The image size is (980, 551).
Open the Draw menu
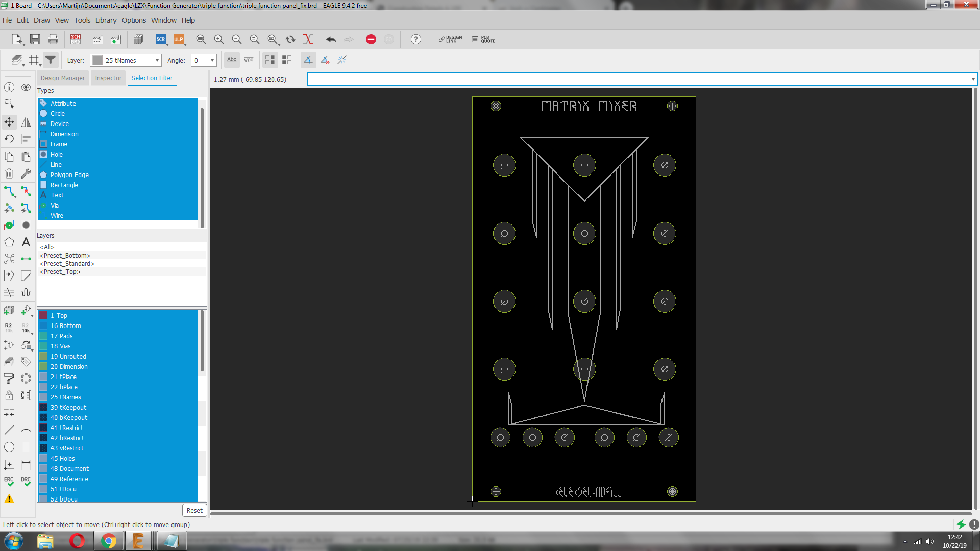coord(42,20)
